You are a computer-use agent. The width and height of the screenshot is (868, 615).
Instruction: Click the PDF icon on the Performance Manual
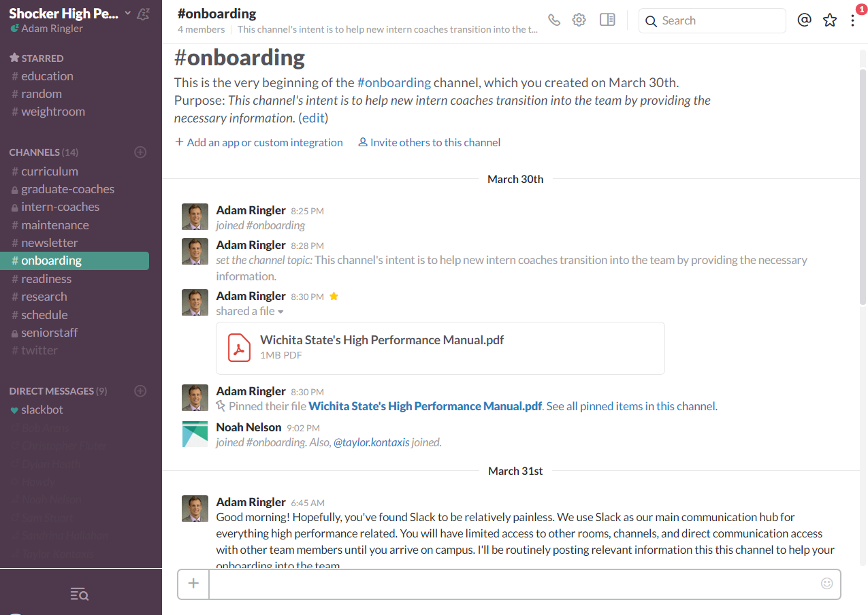(x=238, y=348)
